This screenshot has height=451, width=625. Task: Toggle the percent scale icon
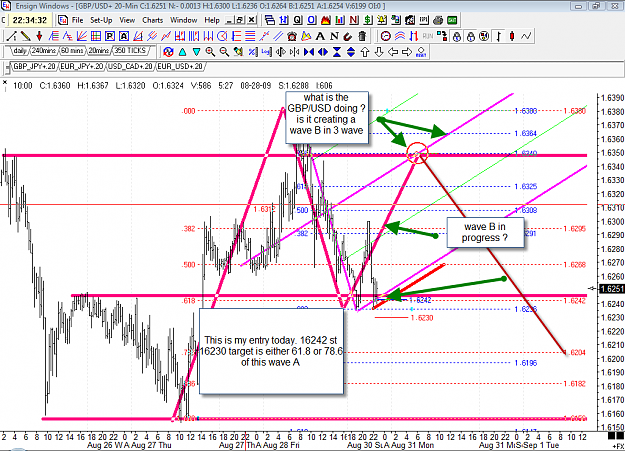pyautogui.click(x=253, y=52)
